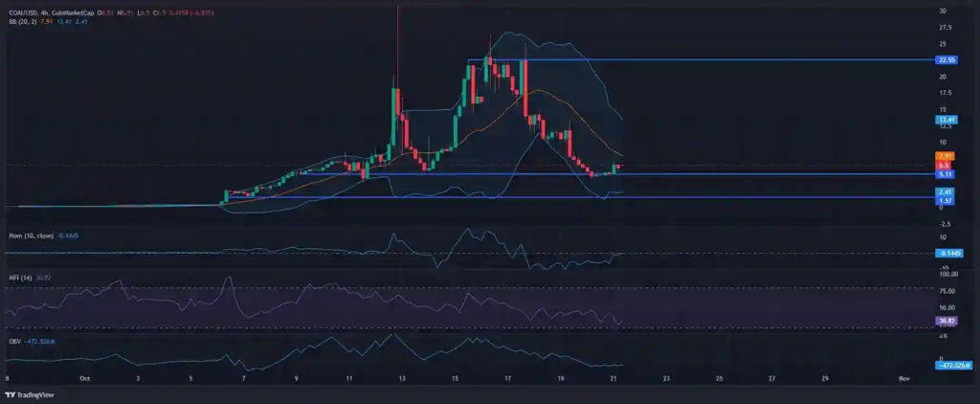Click the blue 5.11 support price tag
Viewport: 980px width, 404px height.
pyautogui.click(x=945, y=174)
